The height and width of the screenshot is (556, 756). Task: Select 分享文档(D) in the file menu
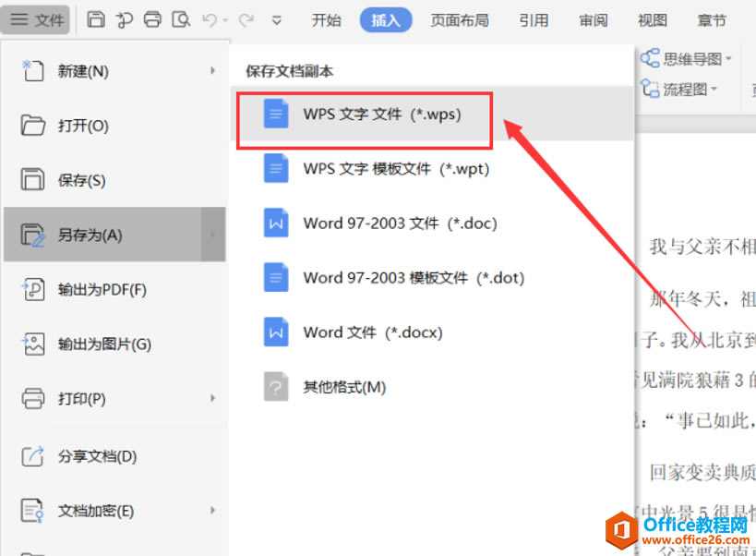click(x=114, y=456)
